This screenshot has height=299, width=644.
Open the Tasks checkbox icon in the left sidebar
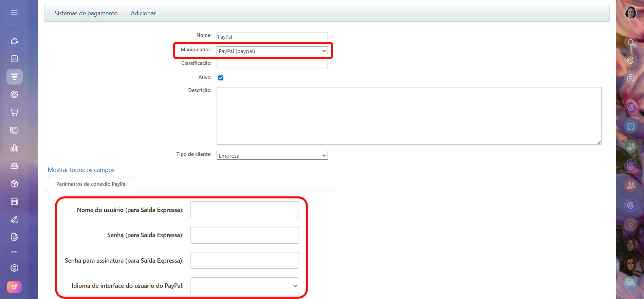coord(14,59)
